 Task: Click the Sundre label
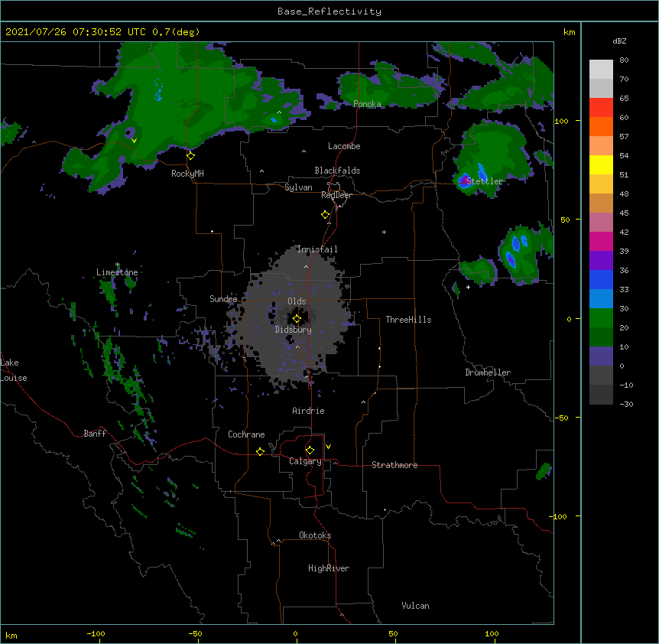tap(223, 299)
